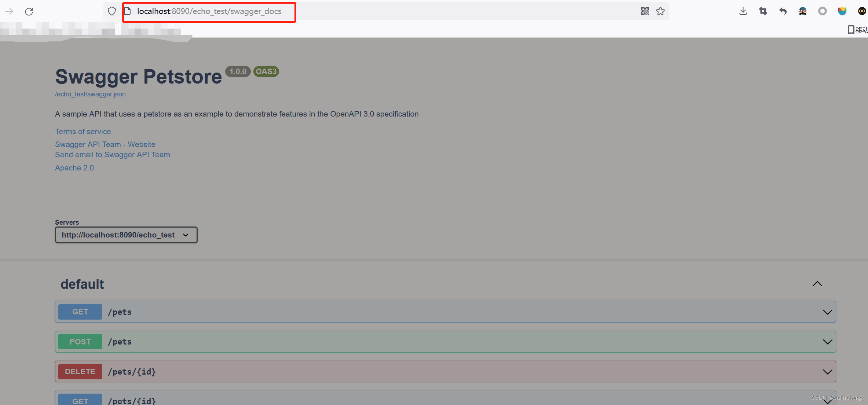The image size is (868, 405).
Task: Click Swagger API Team - Website link
Action: (x=105, y=144)
